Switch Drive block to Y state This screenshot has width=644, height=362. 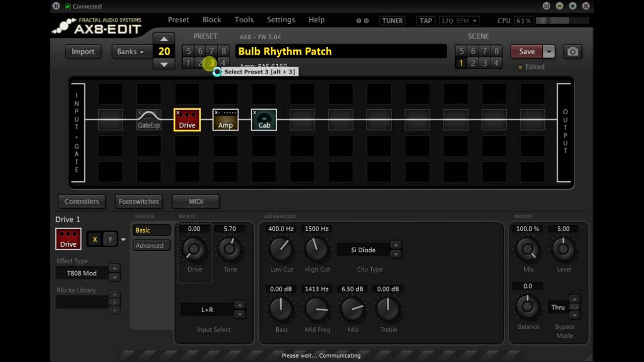(110, 239)
